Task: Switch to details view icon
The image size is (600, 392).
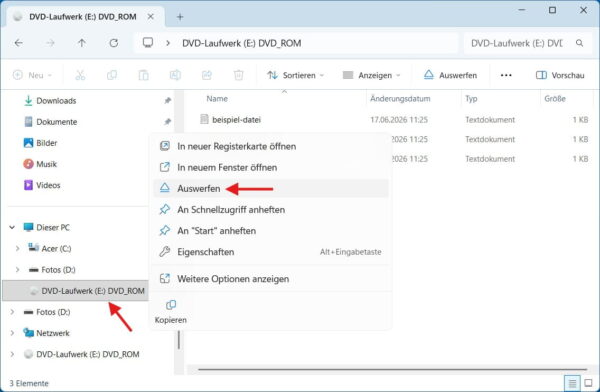Action: 572,383
